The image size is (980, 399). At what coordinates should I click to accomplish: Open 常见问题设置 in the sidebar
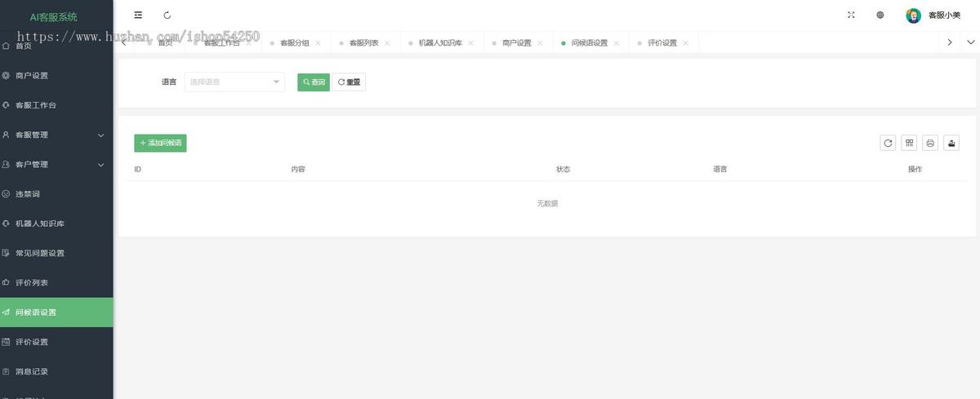tap(56, 253)
